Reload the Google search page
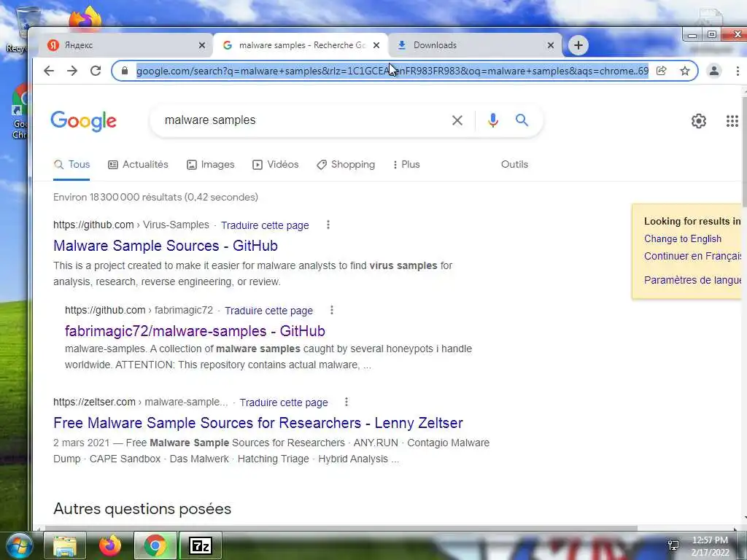The height and width of the screenshot is (560, 747). [96, 71]
